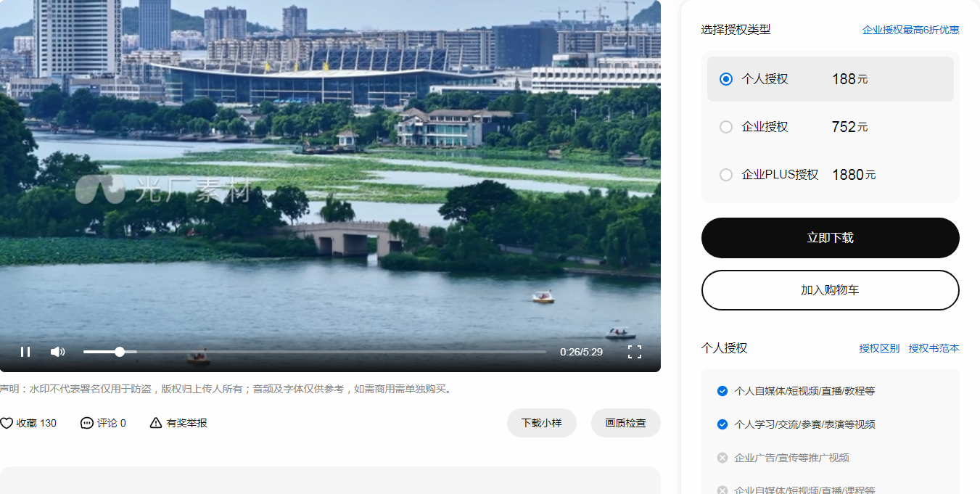
Task: Click the 立即下载 button
Action: (x=830, y=238)
